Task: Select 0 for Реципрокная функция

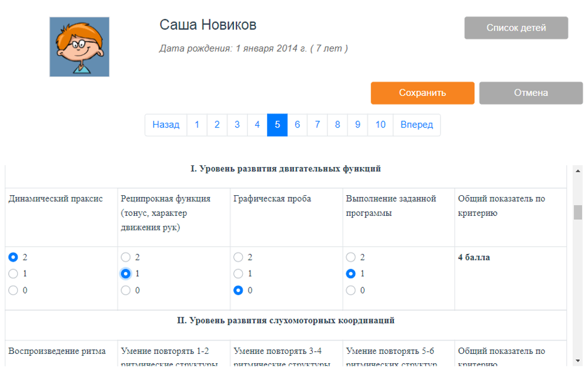Action: point(125,290)
